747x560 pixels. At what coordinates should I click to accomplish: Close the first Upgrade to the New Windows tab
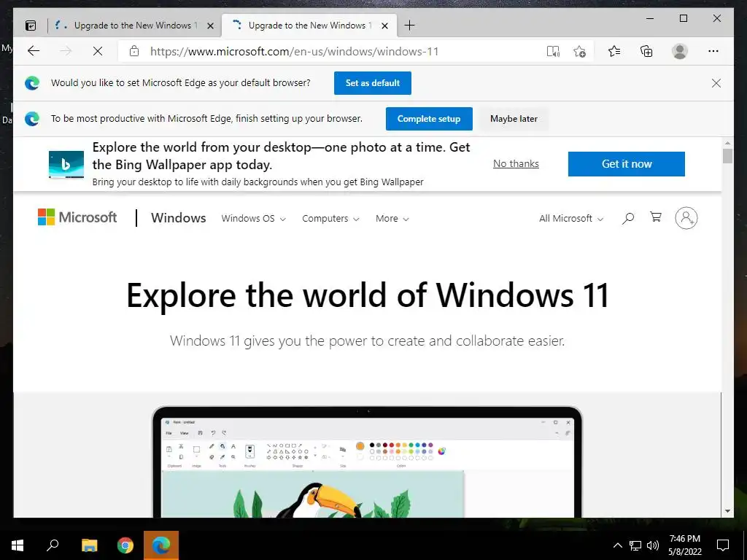pyautogui.click(x=210, y=26)
